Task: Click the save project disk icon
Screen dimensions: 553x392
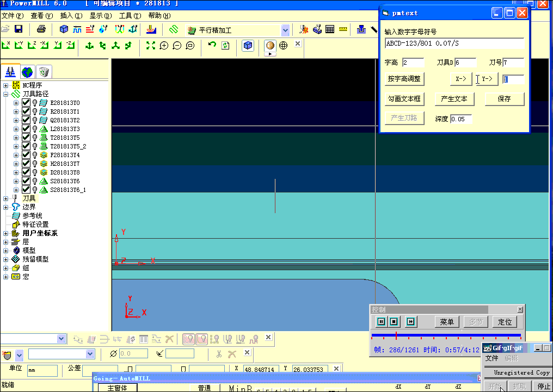Action: point(19,28)
